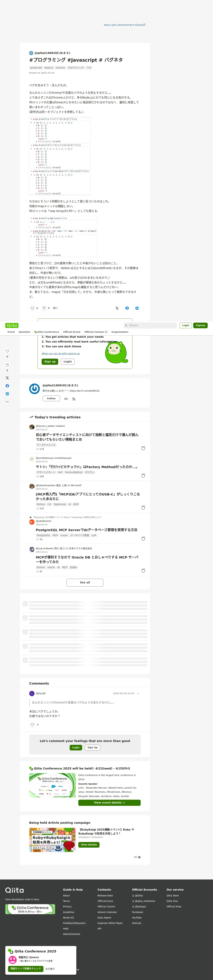213x980 pixels.
Task: Open commenter @ibyrjbf's avatar
Action: tap(32, 694)
